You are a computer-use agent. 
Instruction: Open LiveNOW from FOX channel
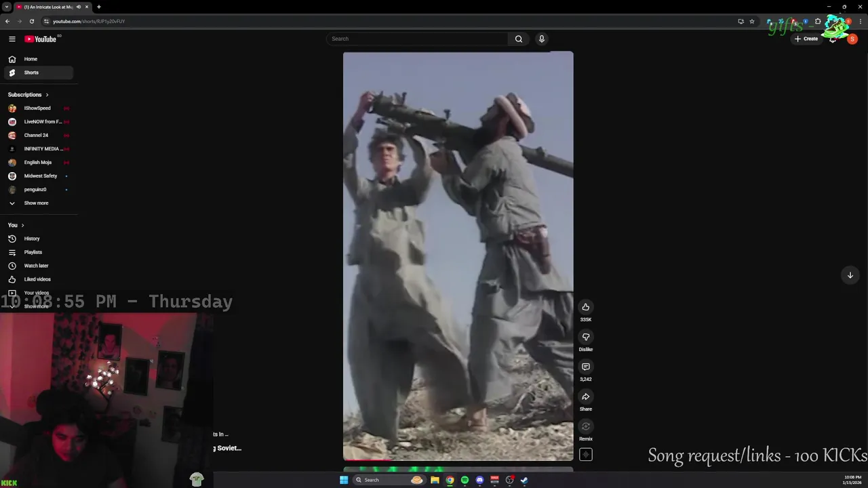coord(39,122)
